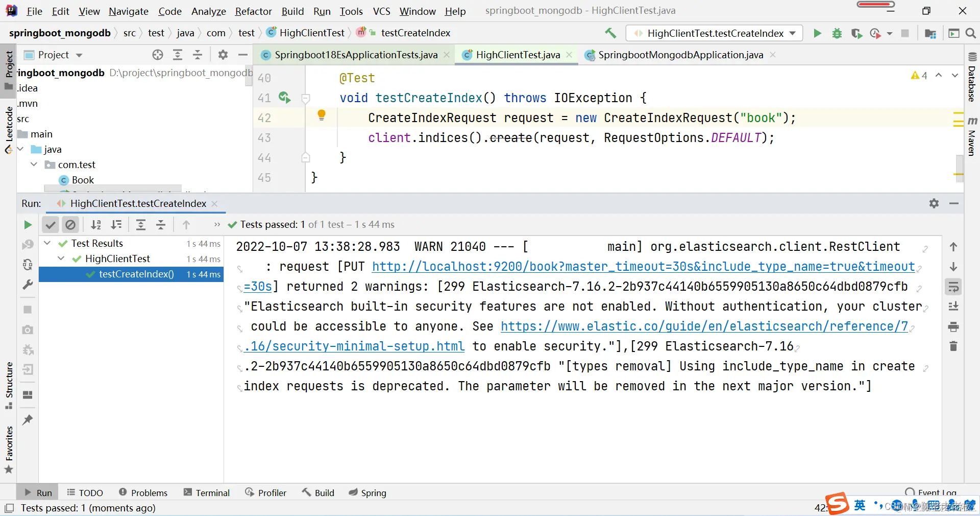Viewport: 980px width, 516px height.
Task: Fold the testCreateIndex method in gutter
Action: (306, 98)
